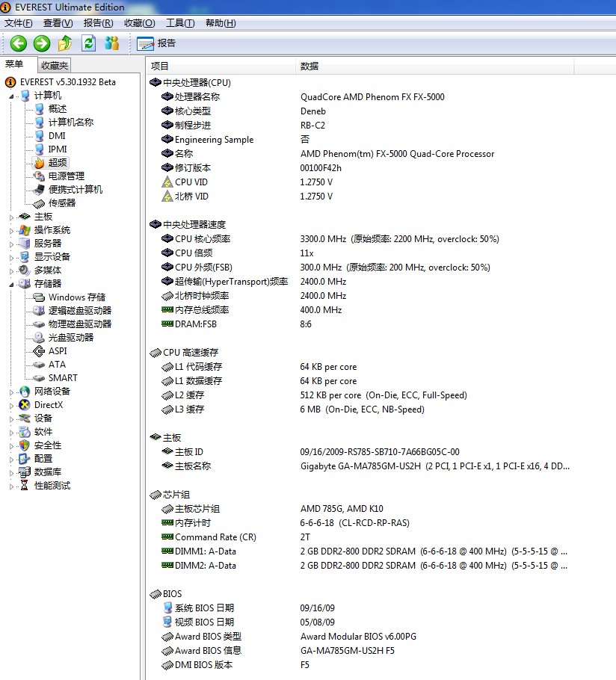Select the 计算机名称 tree item
The image size is (616, 680).
click(x=71, y=123)
